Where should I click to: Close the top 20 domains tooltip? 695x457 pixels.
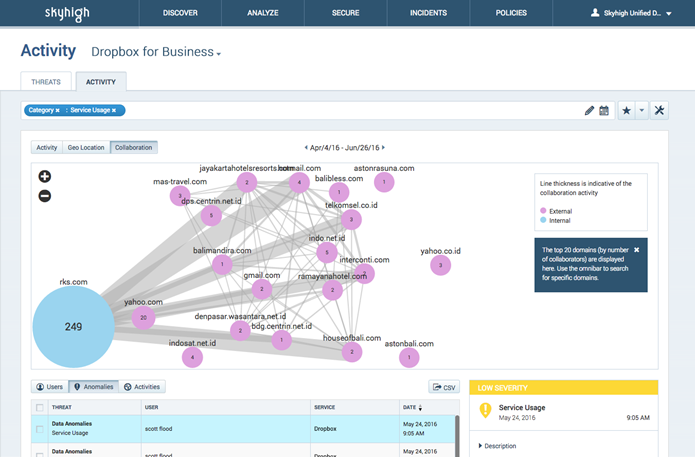click(x=636, y=249)
